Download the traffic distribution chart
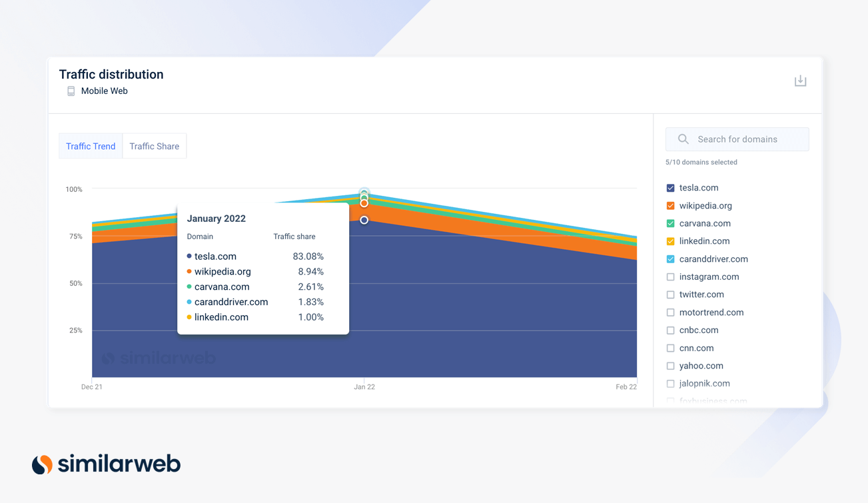868x503 pixels. coord(800,81)
